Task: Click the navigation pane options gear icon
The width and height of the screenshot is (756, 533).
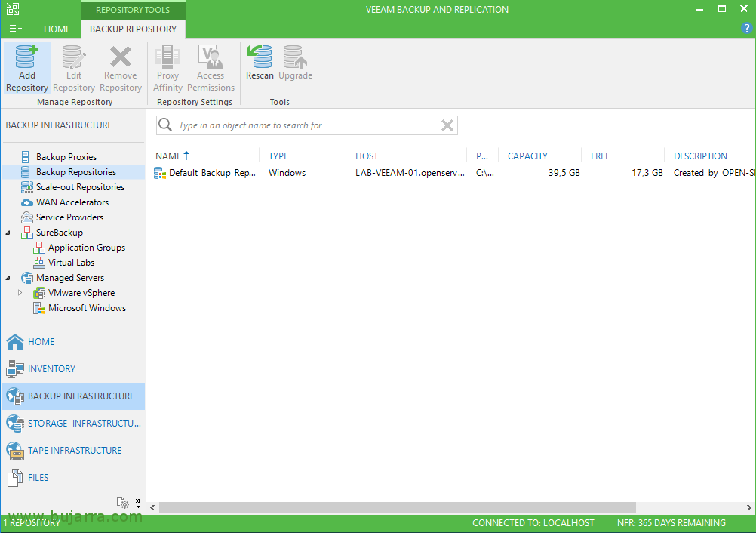Action: click(122, 503)
